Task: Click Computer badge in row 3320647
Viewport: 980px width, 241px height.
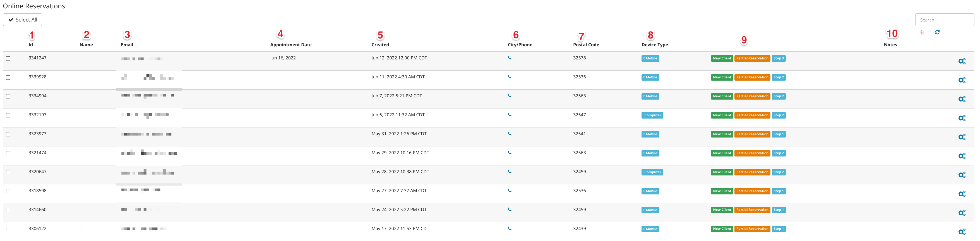Action: pos(652,172)
